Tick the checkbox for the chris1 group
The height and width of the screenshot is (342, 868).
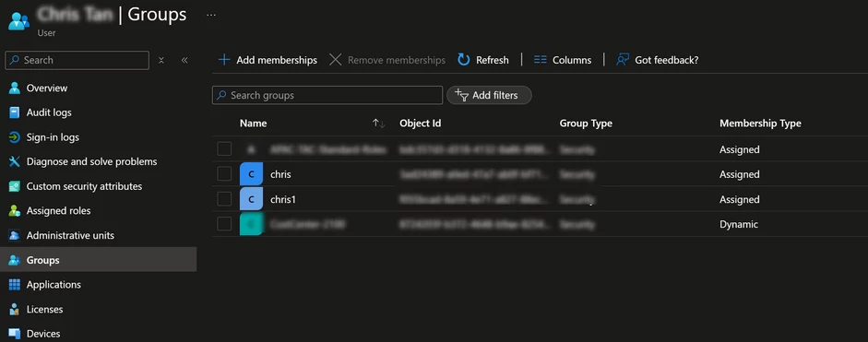click(x=224, y=199)
